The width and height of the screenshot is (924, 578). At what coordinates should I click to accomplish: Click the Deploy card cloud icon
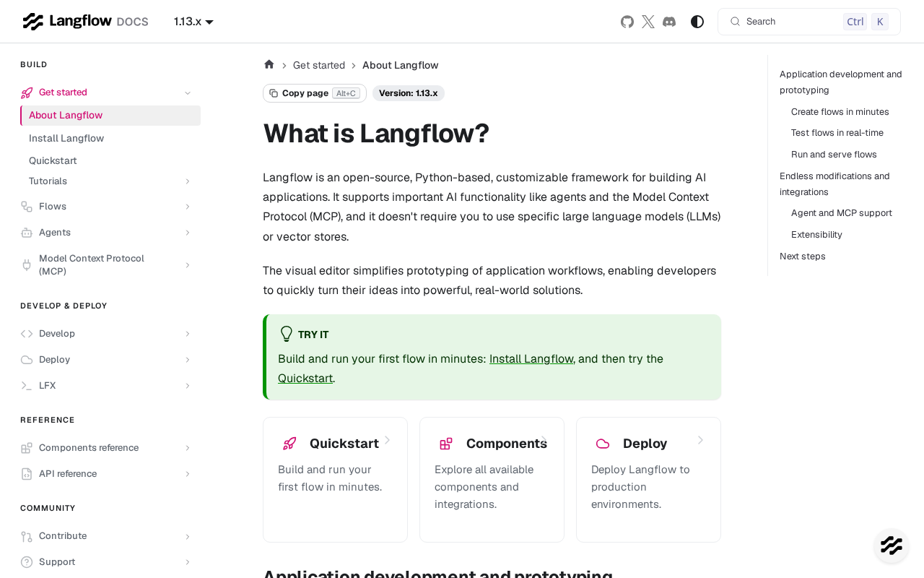coord(603,444)
